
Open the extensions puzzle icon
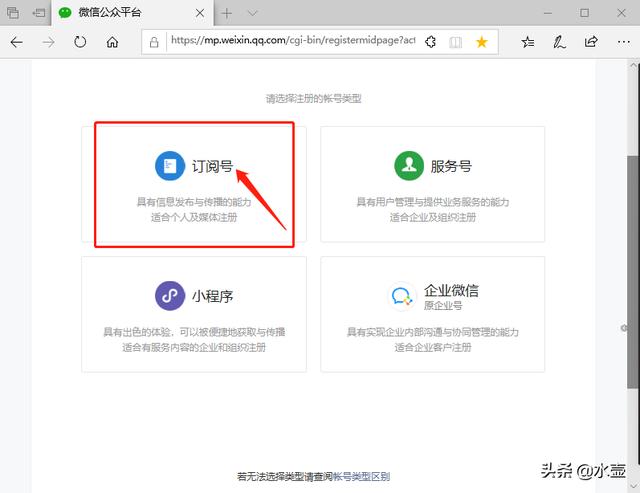coord(431,42)
